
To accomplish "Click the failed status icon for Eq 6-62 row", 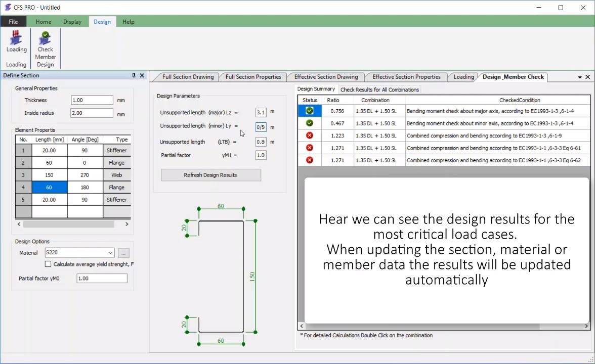I will [x=310, y=160].
